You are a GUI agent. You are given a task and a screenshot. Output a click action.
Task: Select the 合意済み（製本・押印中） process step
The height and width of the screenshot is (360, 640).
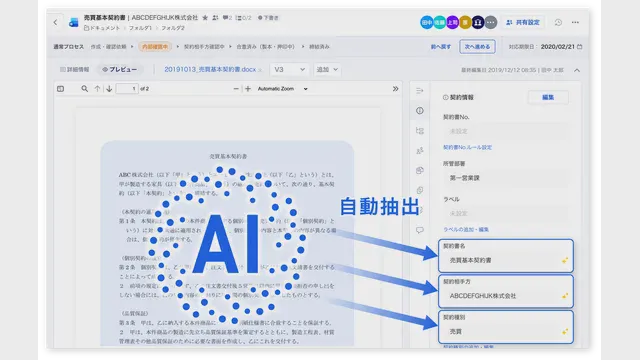coord(265,47)
